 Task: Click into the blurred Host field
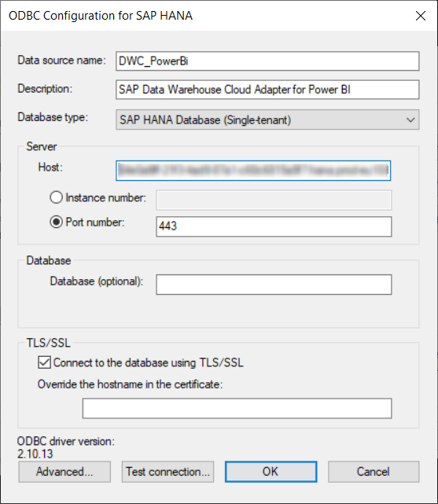pyautogui.click(x=253, y=171)
